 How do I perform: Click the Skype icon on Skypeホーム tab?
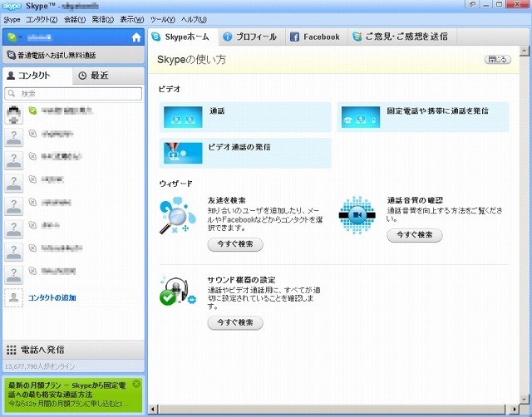(x=156, y=37)
